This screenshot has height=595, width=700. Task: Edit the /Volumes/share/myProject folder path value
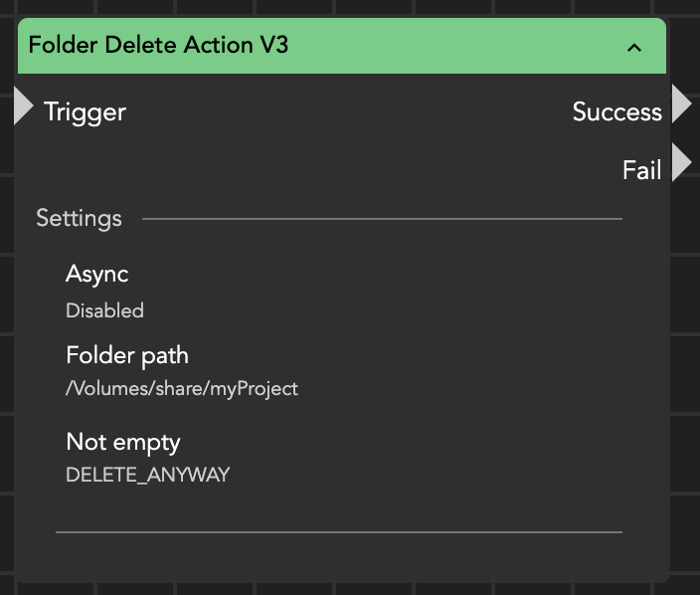(x=181, y=388)
